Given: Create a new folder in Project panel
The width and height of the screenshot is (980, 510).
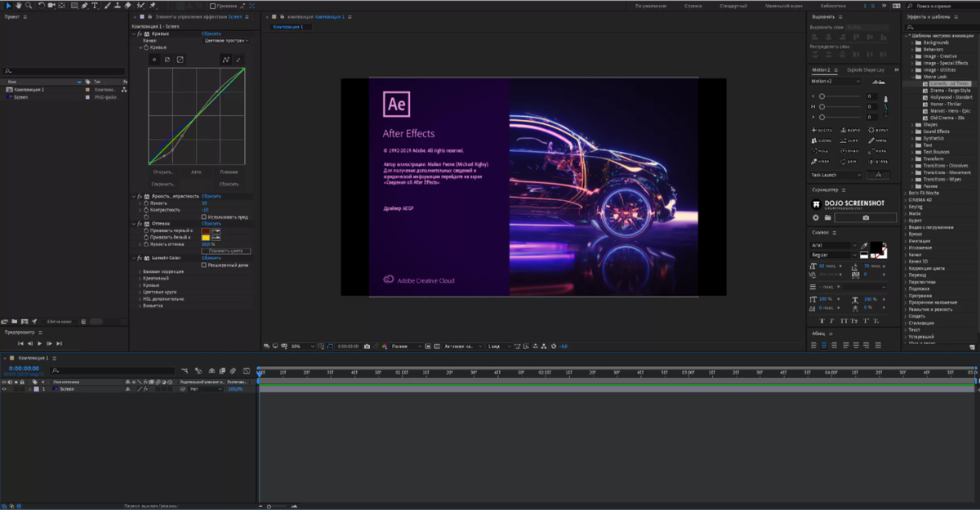Looking at the screenshot, I should click(15, 321).
